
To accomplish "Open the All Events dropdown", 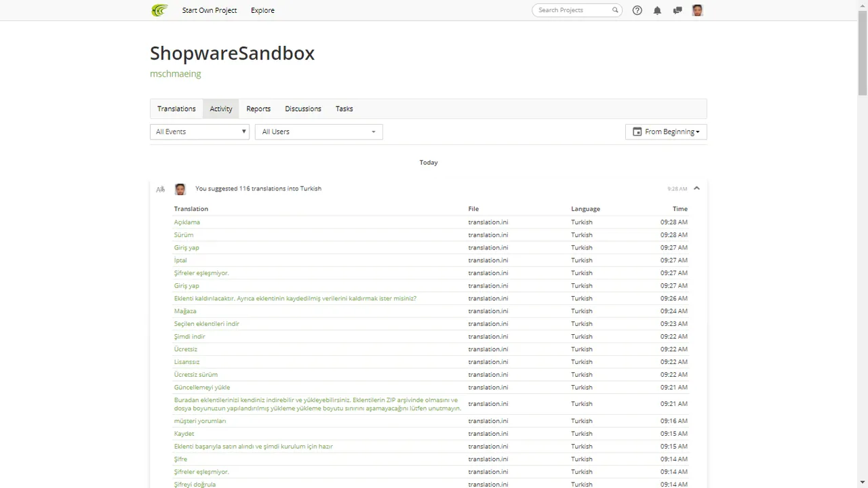I will 199,131.
